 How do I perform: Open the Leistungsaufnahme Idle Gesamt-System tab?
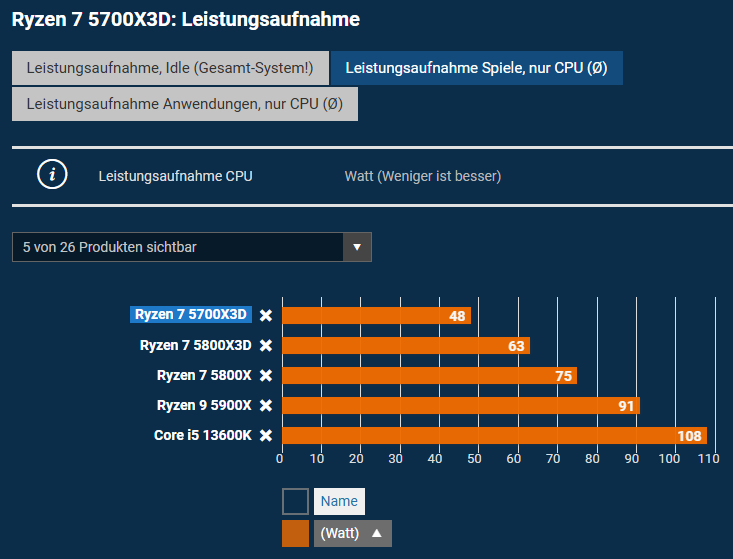click(x=170, y=68)
